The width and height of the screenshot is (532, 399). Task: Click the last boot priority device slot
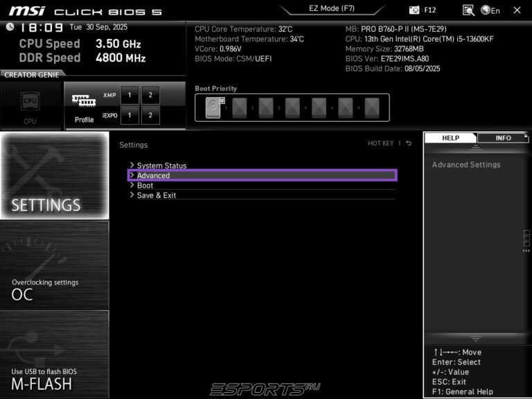pos(372,107)
